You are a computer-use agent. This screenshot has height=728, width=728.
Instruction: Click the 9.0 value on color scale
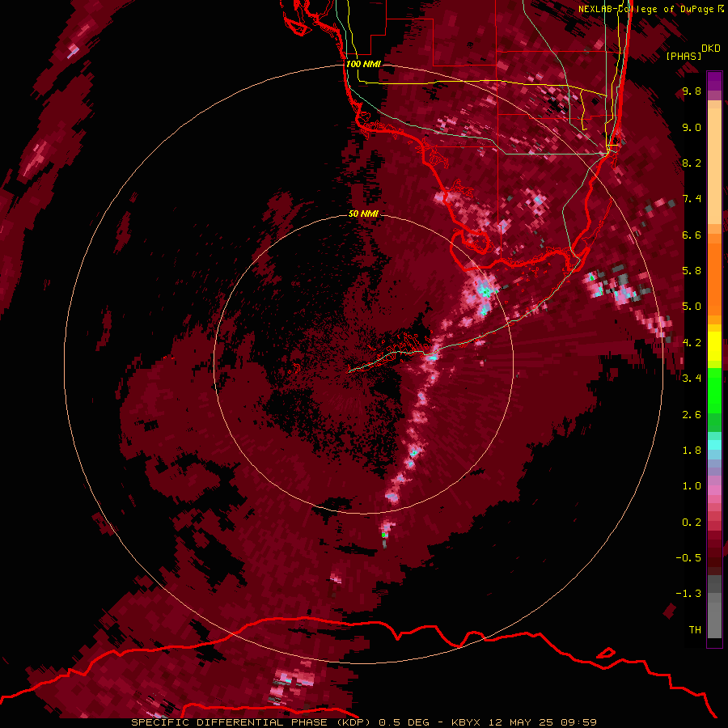pos(692,127)
